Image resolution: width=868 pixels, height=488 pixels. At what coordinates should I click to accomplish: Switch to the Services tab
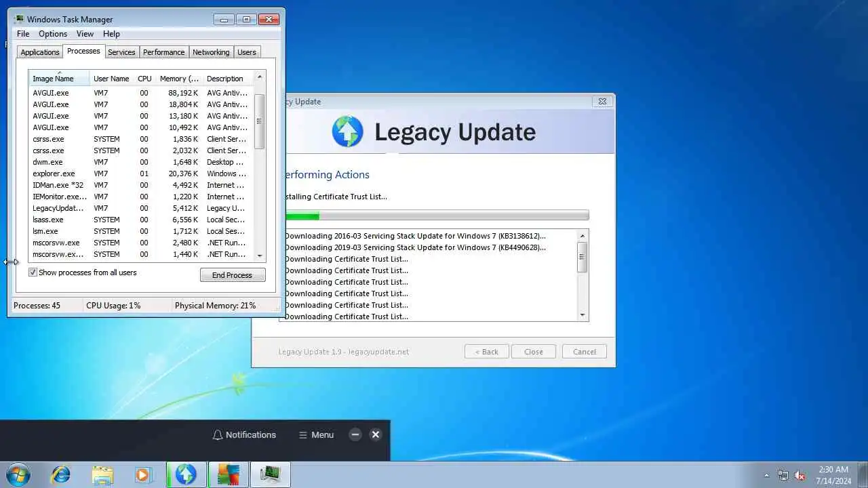(x=121, y=52)
